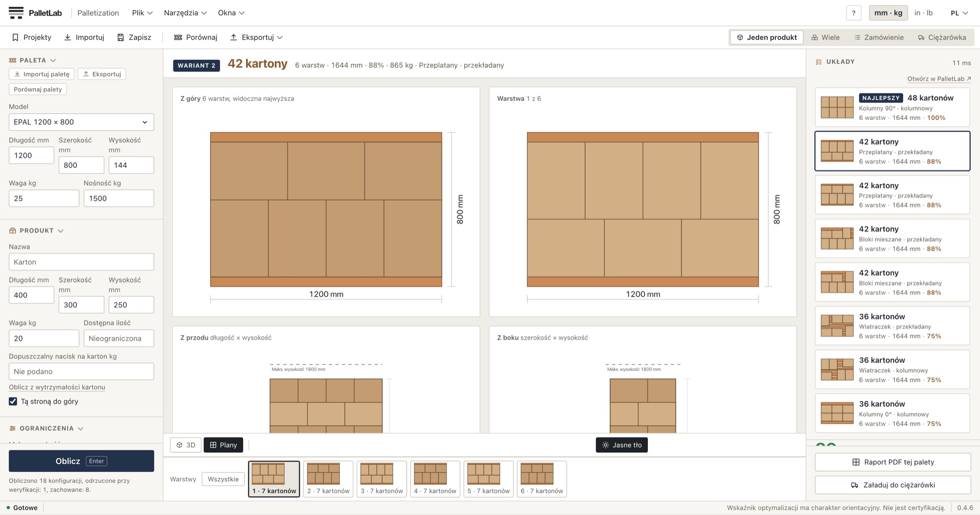This screenshot has height=515, width=980.
Task: Click the Importuj download button
Action: click(84, 37)
